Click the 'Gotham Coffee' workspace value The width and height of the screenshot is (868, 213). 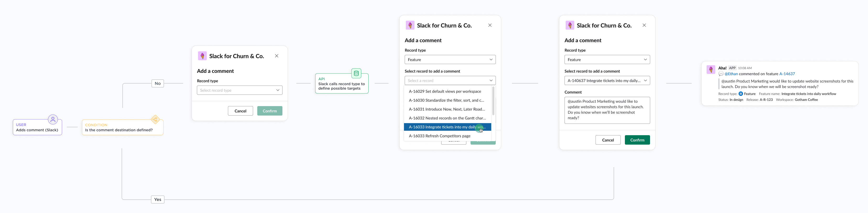coord(806,100)
